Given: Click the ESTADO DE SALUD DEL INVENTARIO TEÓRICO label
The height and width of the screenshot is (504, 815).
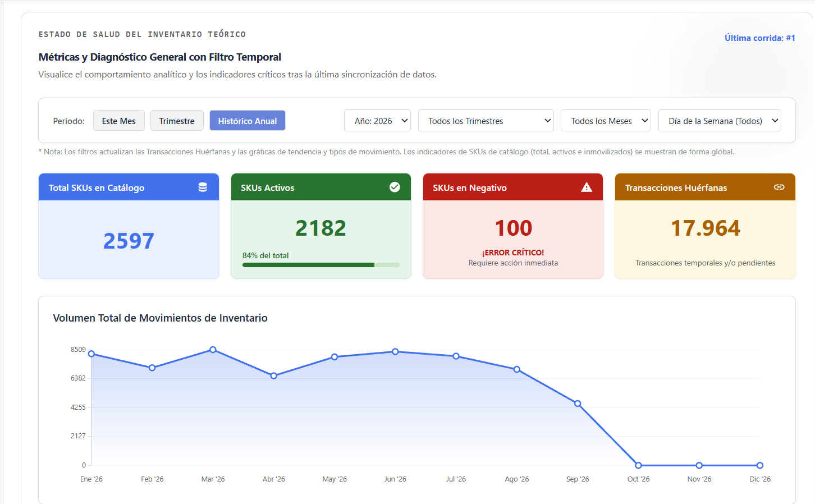Looking at the screenshot, I should coord(142,34).
